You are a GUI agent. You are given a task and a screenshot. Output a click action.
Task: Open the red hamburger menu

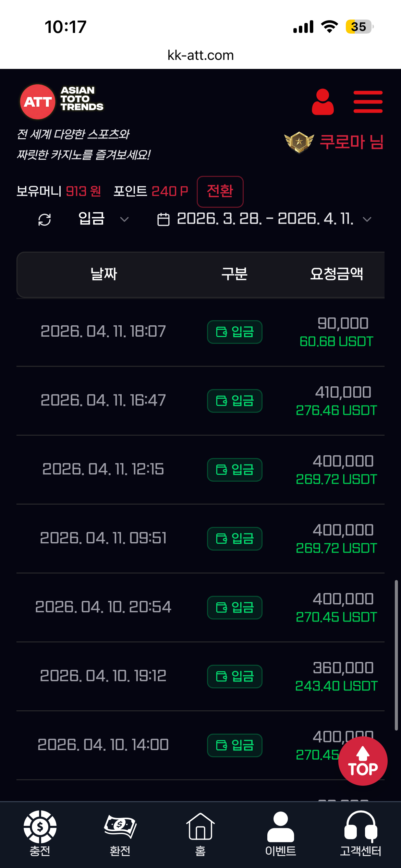coord(368,102)
